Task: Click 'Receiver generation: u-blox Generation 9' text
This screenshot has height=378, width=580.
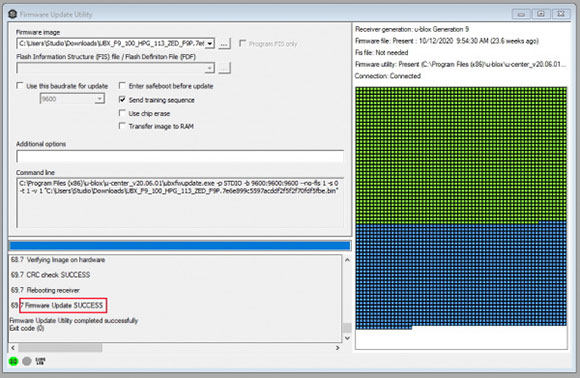Action: pos(412,29)
